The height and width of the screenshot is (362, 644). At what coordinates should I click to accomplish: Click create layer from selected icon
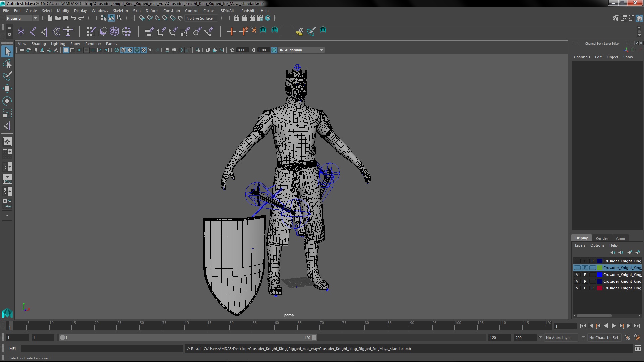pos(638,252)
